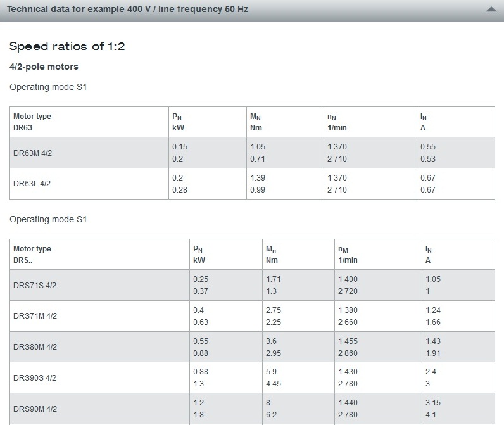Image resolution: width=504 pixels, height=425 pixels.
Task: Collapse the Technical data section arrow
Action: [490, 10]
